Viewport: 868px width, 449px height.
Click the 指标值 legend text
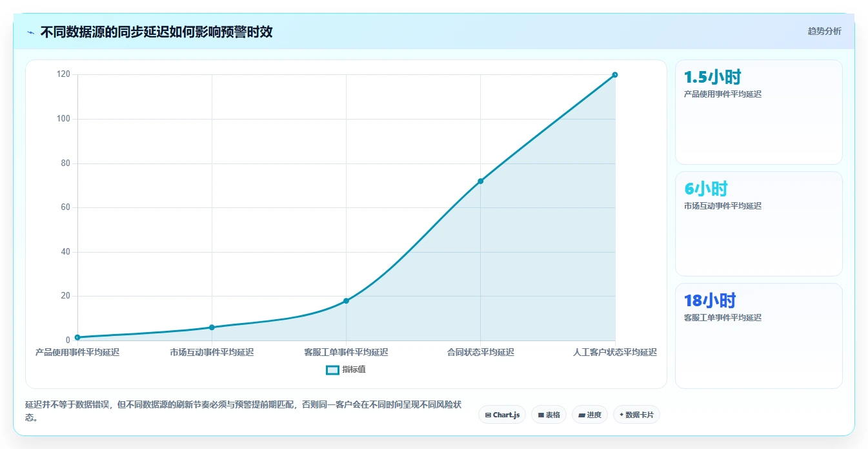pyautogui.click(x=354, y=370)
